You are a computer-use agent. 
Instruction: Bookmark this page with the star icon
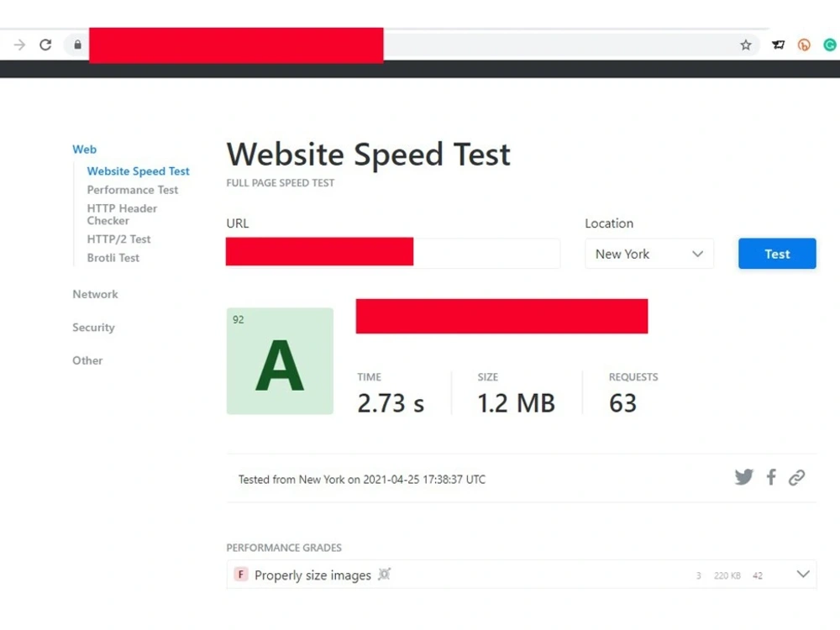pos(746,45)
